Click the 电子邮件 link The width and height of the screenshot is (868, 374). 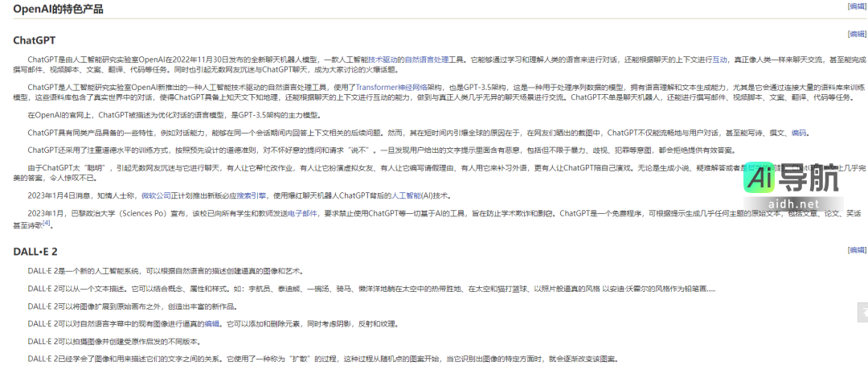click(302, 213)
